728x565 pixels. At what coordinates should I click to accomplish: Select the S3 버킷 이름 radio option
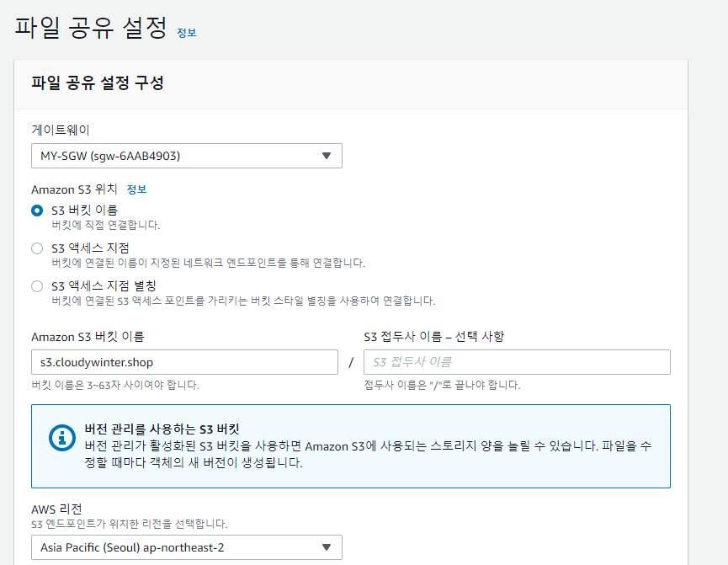(x=37, y=211)
